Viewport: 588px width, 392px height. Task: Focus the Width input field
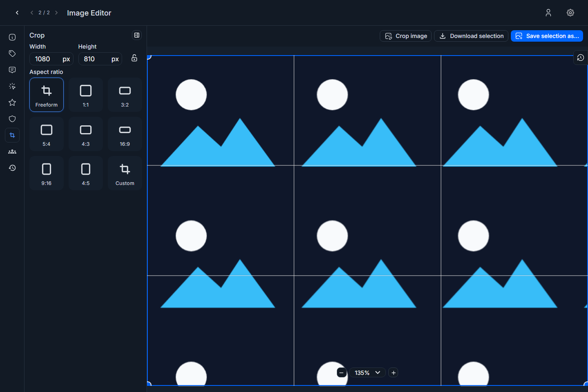[51, 59]
